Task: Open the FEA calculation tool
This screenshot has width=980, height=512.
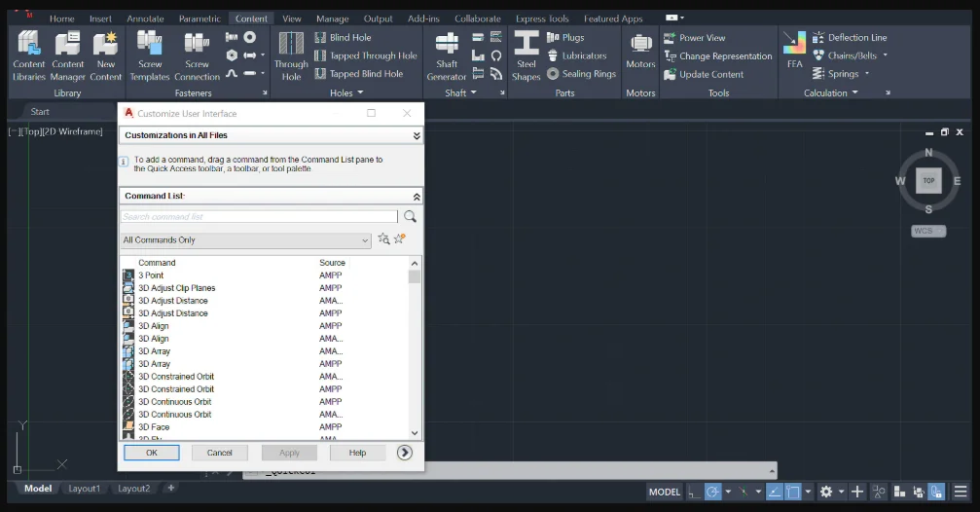Action: [x=794, y=50]
